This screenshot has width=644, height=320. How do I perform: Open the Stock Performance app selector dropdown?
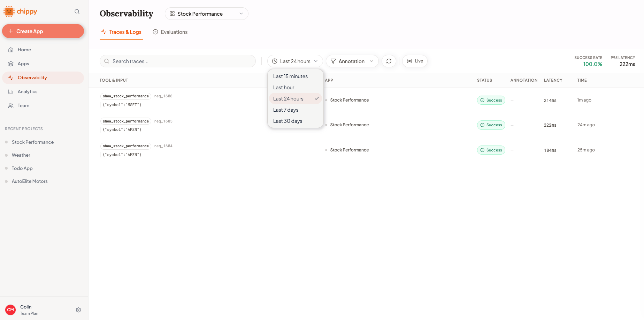(207, 14)
